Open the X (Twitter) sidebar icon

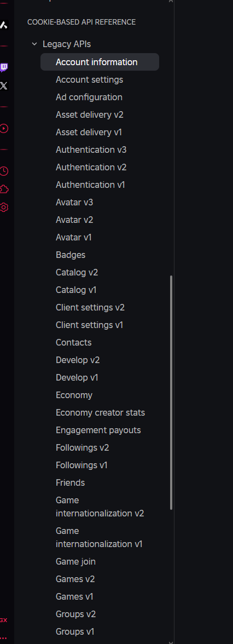point(4,86)
